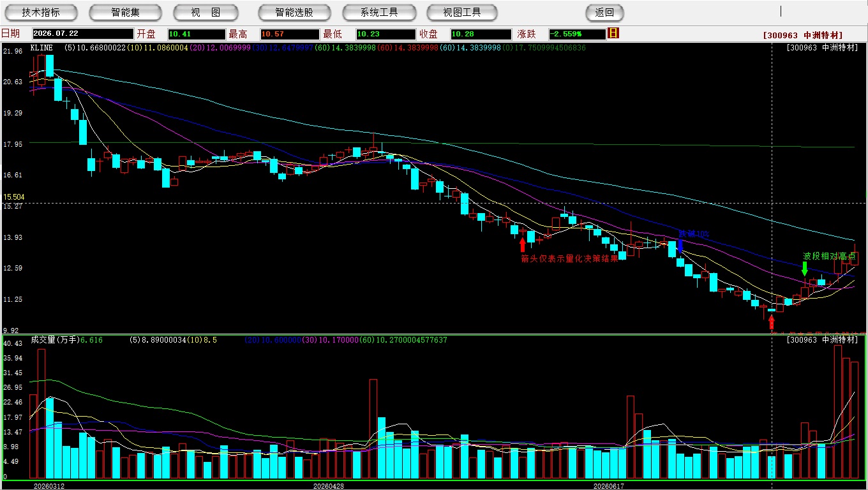This screenshot has width=868, height=490.
Task: Select the 最高 value 10.57
Action: pyautogui.click(x=289, y=34)
